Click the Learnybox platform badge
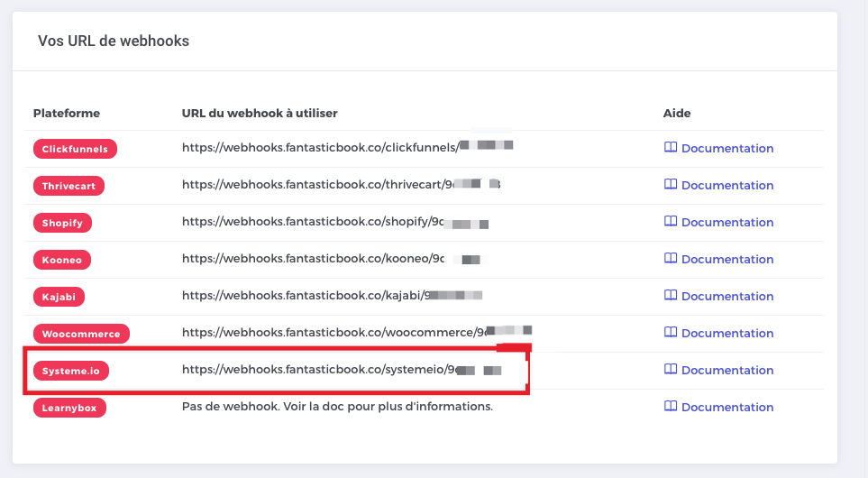The height and width of the screenshot is (478, 868). point(69,408)
